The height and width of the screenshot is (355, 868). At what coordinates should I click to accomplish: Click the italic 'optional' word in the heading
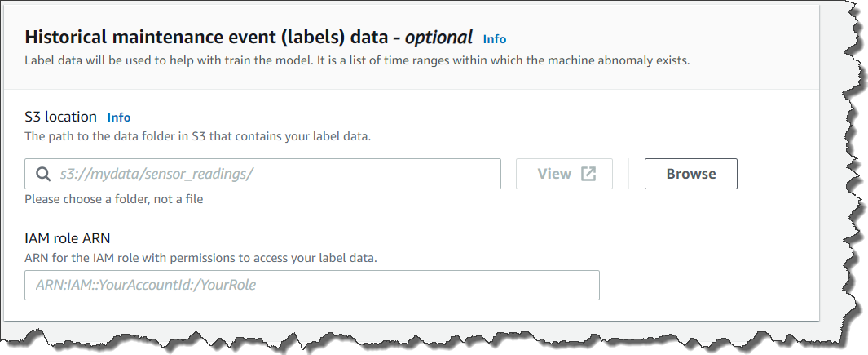(x=439, y=37)
